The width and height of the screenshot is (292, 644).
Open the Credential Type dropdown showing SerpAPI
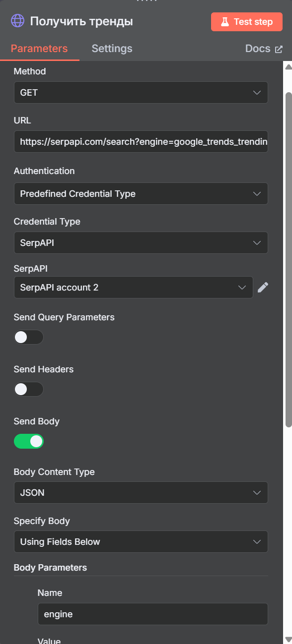click(141, 243)
